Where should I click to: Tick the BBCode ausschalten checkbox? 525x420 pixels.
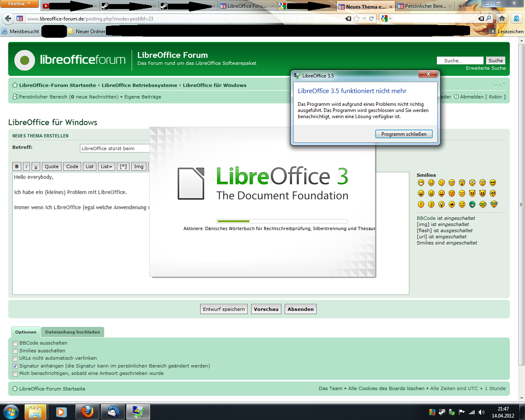click(15, 343)
